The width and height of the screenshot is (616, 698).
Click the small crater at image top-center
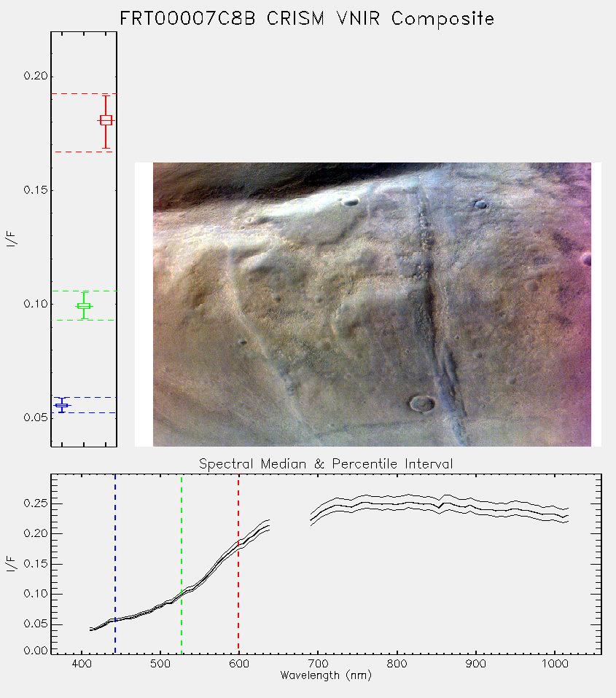point(351,202)
